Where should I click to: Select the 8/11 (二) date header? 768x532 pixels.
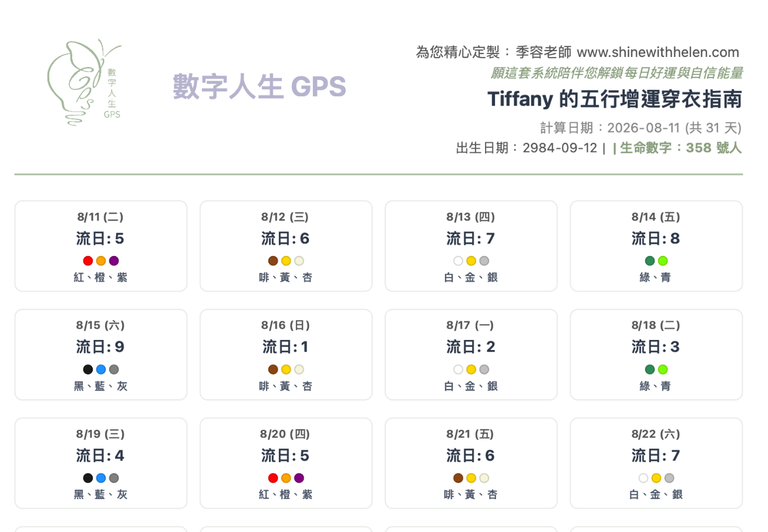100,217
